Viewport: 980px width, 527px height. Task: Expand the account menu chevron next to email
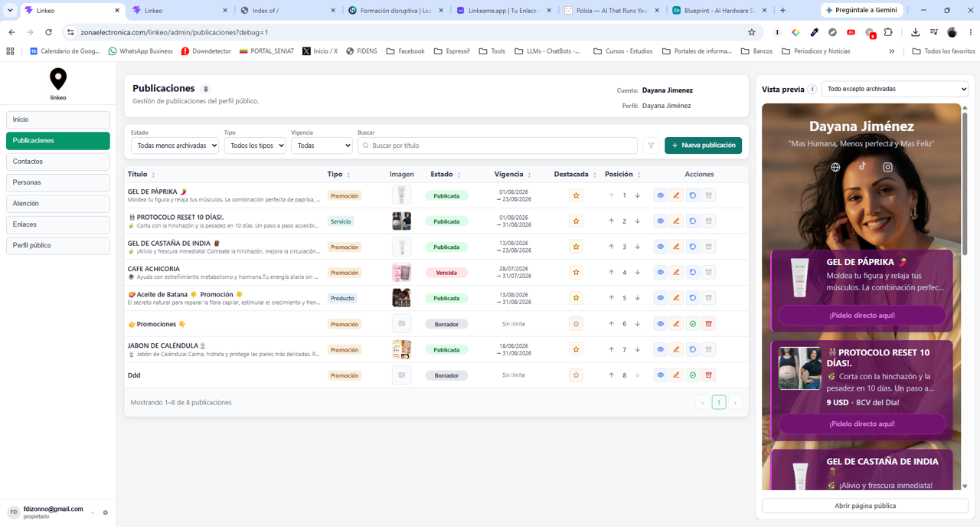point(93,512)
